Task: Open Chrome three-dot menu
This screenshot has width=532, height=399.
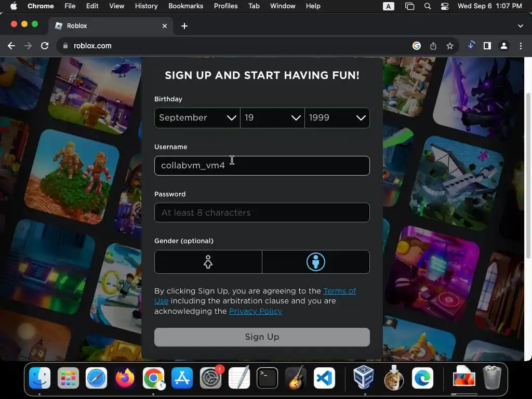Action: [521, 46]
